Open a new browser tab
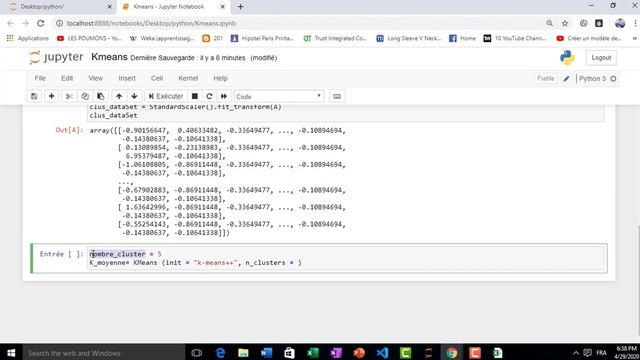The height and width of the screenshot is (360, 640). (x=240, y=7)
